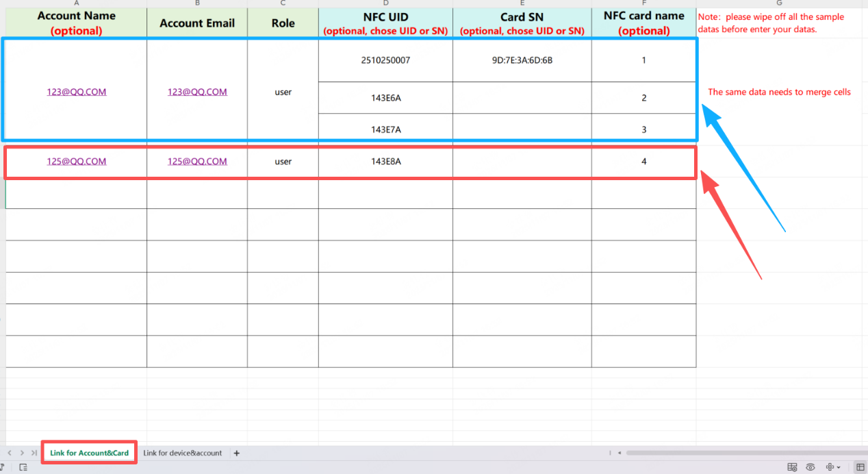Go to the next sheet tab arrow
Screen dimensions: 868x474
click(22, 453)
